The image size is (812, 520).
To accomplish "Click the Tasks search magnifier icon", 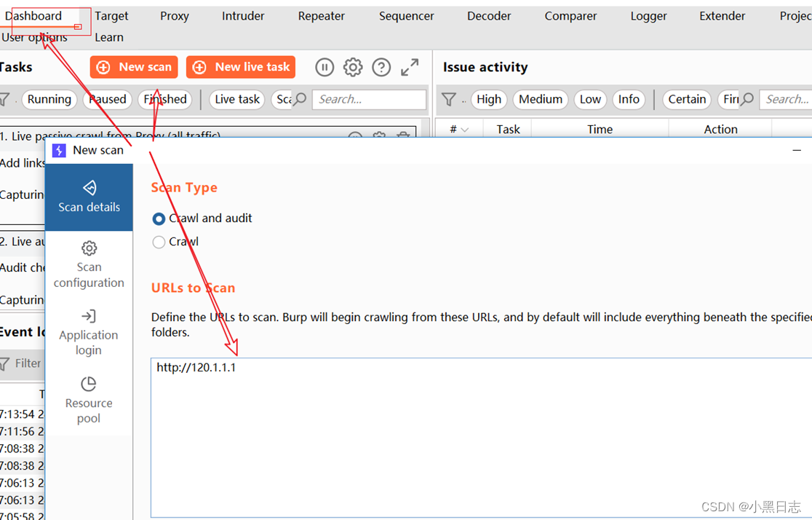I will coord(300,99).
